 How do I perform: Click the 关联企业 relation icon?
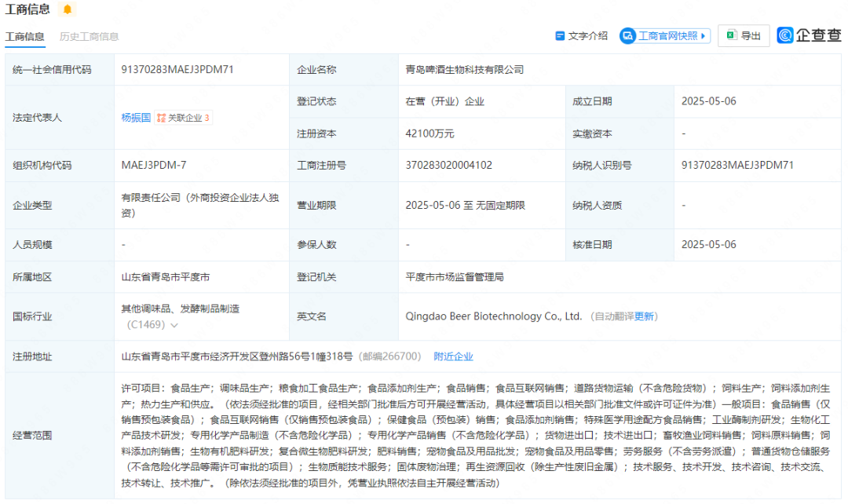point(161,118)
